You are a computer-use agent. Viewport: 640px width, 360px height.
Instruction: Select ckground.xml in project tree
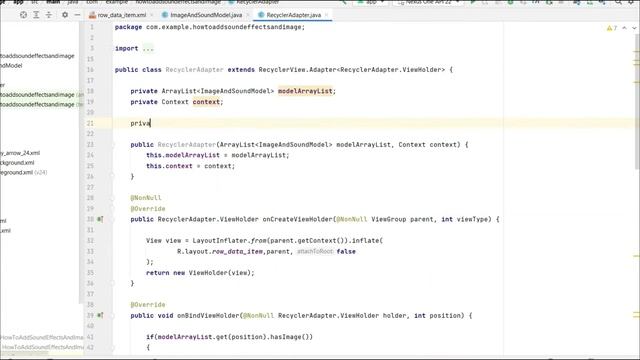pyautogui.click(x=17, y=162)
